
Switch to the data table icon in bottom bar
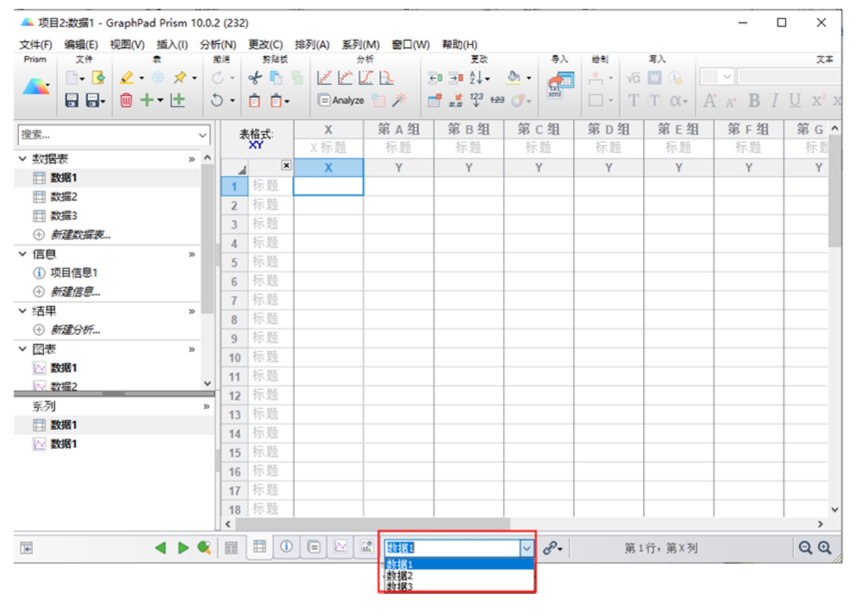tap(259, 546)
